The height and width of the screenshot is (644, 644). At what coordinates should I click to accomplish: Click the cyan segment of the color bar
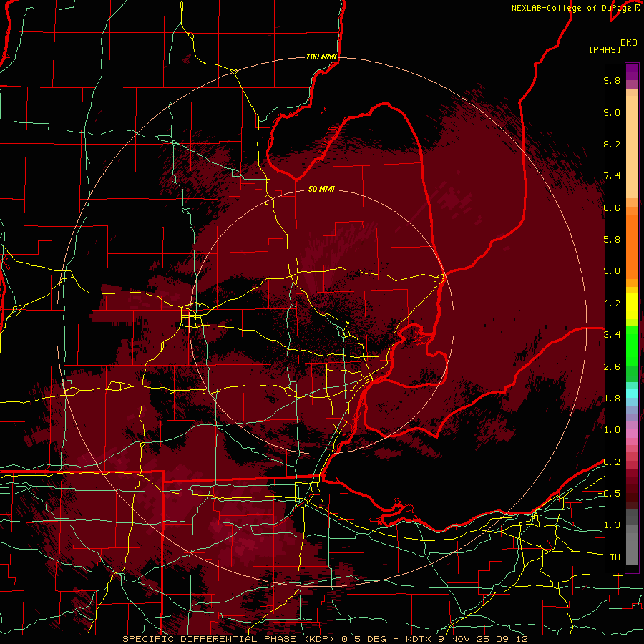[x=632, y=394]
